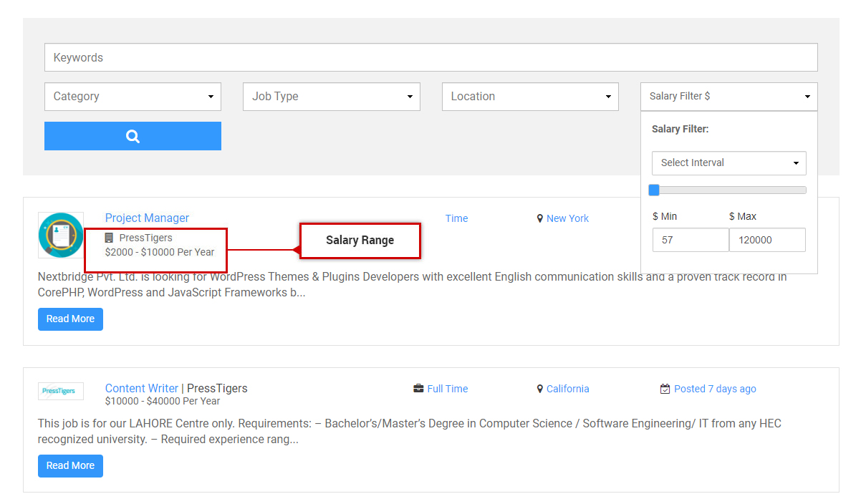Image resolution: width=861 pixels, height=504 pixels.
Task: Click the Keywords search field
Action: pyautogui.click(x=430, y=57)
